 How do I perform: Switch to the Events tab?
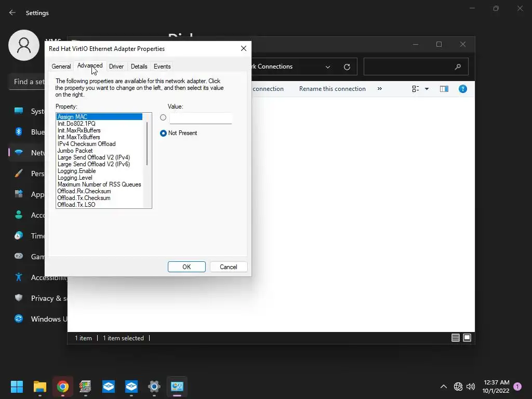[162, 66]
